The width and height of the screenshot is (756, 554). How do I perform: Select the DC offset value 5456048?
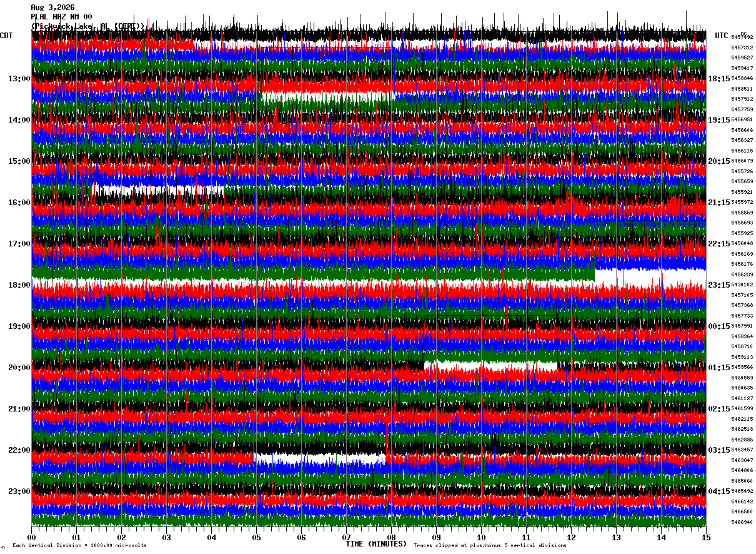pos(742,243)
